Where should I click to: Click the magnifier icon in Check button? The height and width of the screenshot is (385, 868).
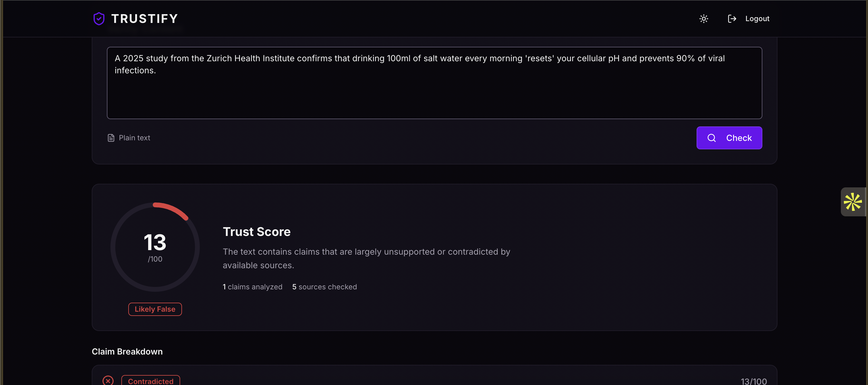point(711,138)
